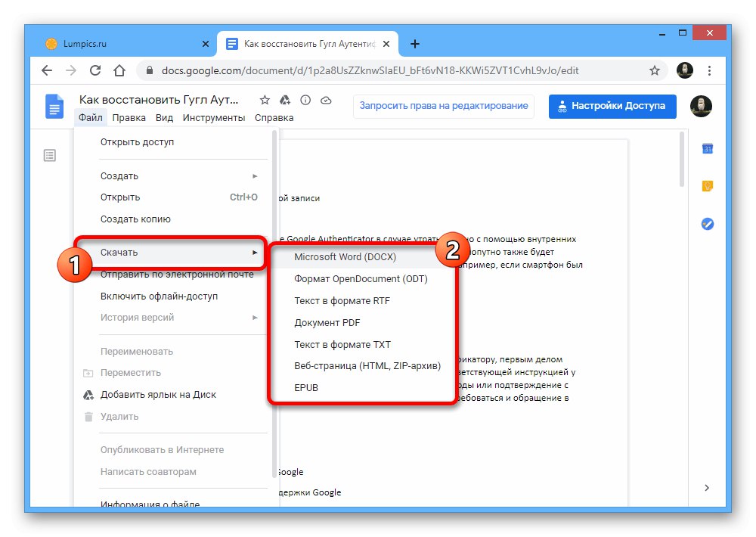This screenshot has width=756, height=537.
Task: Click the browser forward arrow
Action: click(71, 70)
